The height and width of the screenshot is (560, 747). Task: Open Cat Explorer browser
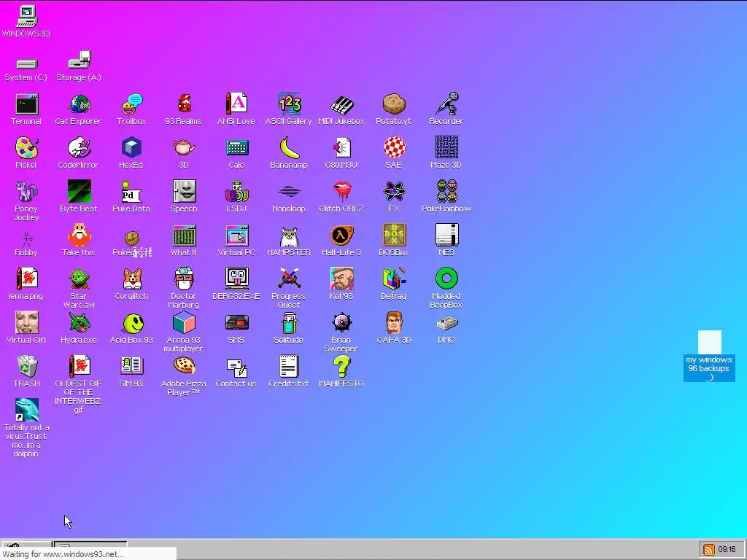tap(79, 104)
